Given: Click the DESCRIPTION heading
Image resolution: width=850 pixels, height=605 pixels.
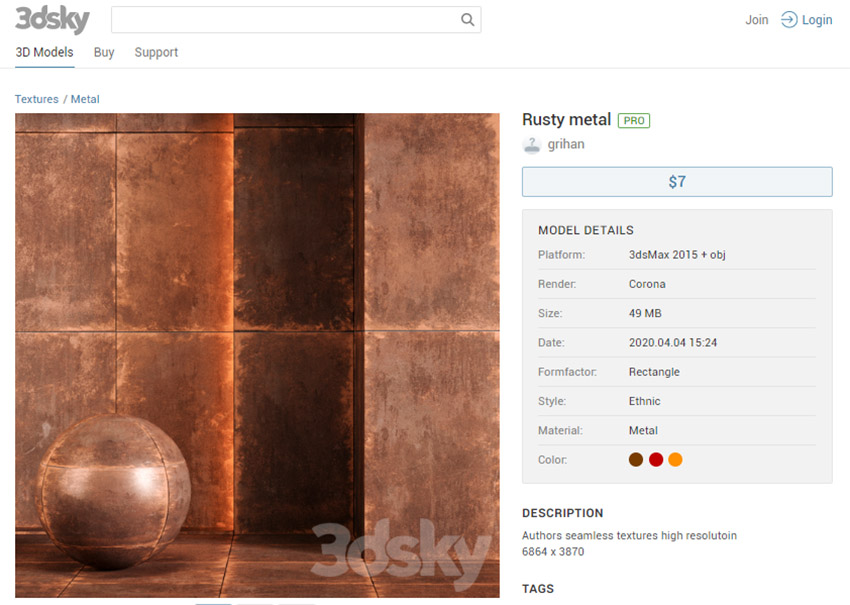Looking at the screenshot, I should click(x=563, y=513).
